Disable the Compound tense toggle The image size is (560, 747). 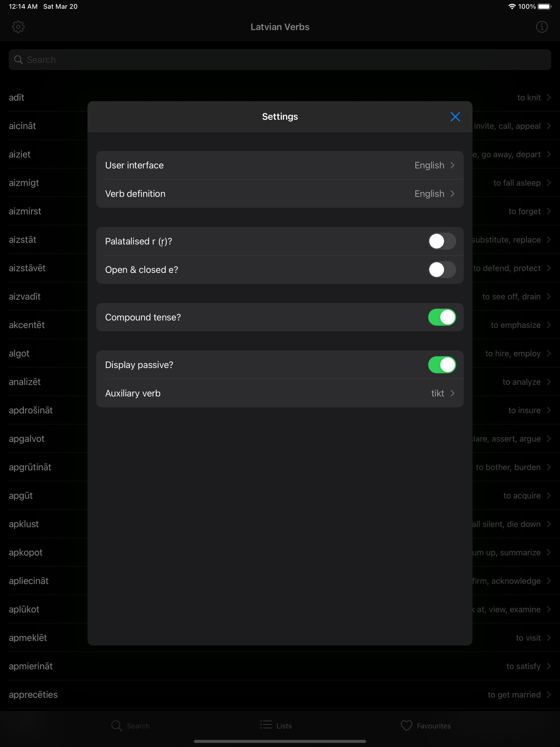(x=442, y=317)
